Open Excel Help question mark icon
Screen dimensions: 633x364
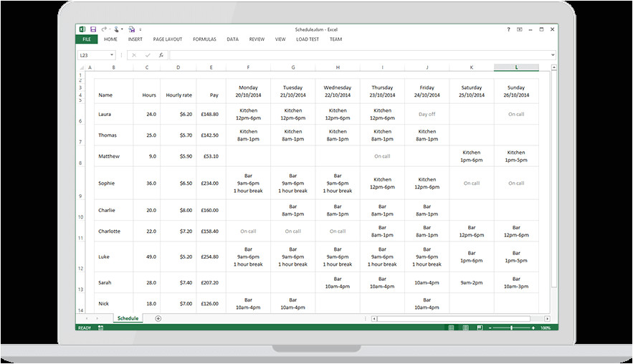(508, 29)
